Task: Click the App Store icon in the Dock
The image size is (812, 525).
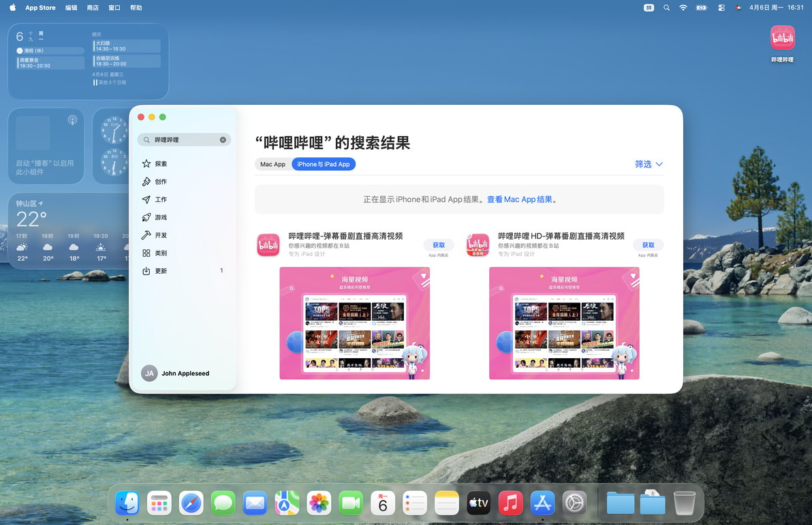Action: [543, 503]
